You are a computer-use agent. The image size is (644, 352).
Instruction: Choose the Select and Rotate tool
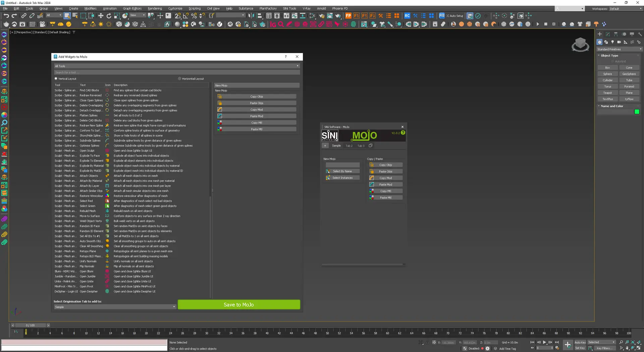point(109,16)
